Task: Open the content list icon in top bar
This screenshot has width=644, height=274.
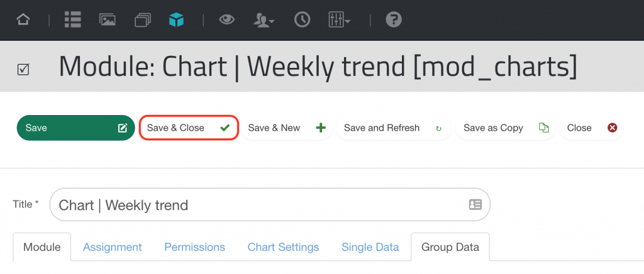Action: pos(73,19)
